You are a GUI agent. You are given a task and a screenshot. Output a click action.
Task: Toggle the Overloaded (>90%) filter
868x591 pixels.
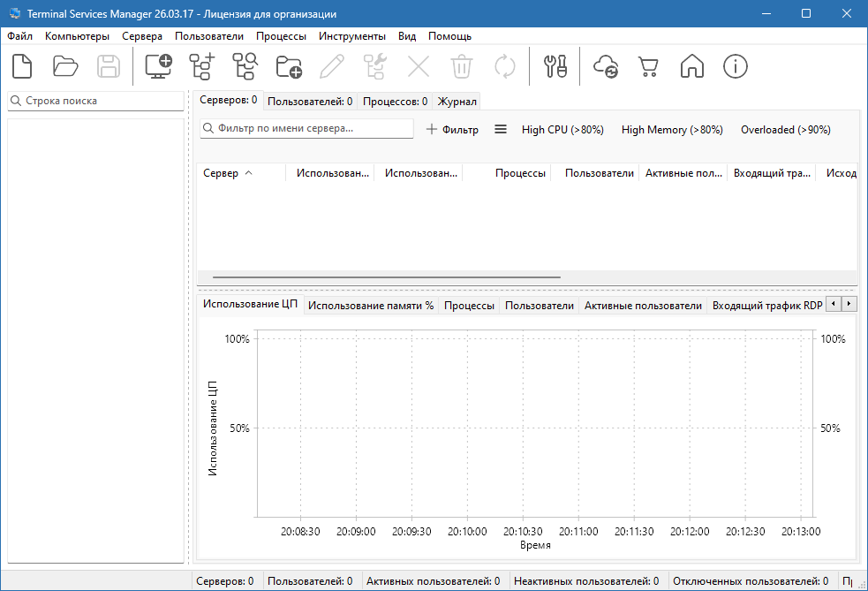[x=785, y=130]
